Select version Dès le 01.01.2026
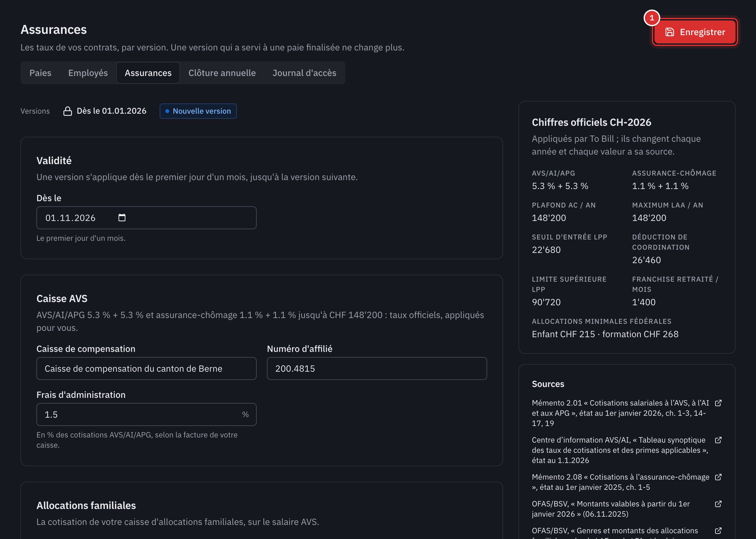Image resolution: width=756 pixels, height=539 pixels. pyautogui.click(x=105, y=111)
